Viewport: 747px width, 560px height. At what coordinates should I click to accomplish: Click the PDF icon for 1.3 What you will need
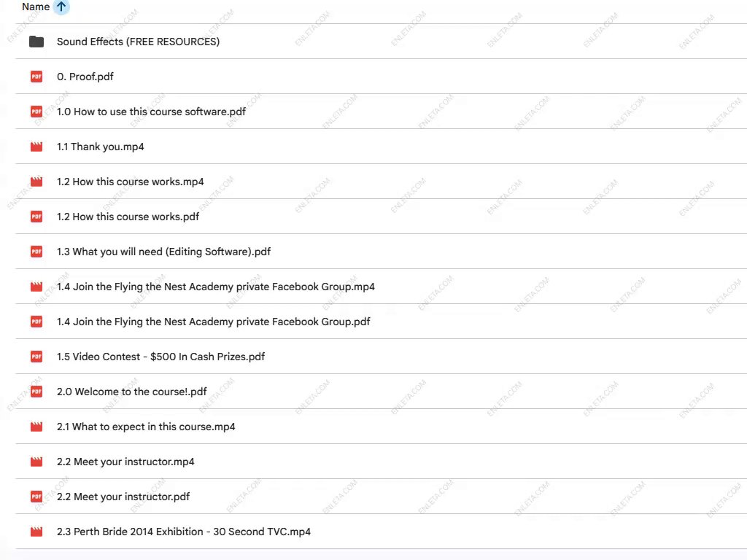[36, 252]
